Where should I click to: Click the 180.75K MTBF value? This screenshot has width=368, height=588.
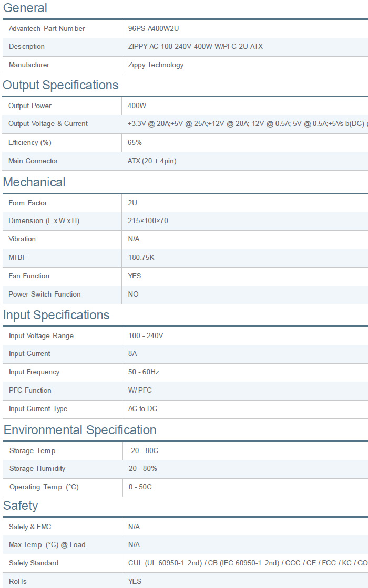(x=141, y=258)
